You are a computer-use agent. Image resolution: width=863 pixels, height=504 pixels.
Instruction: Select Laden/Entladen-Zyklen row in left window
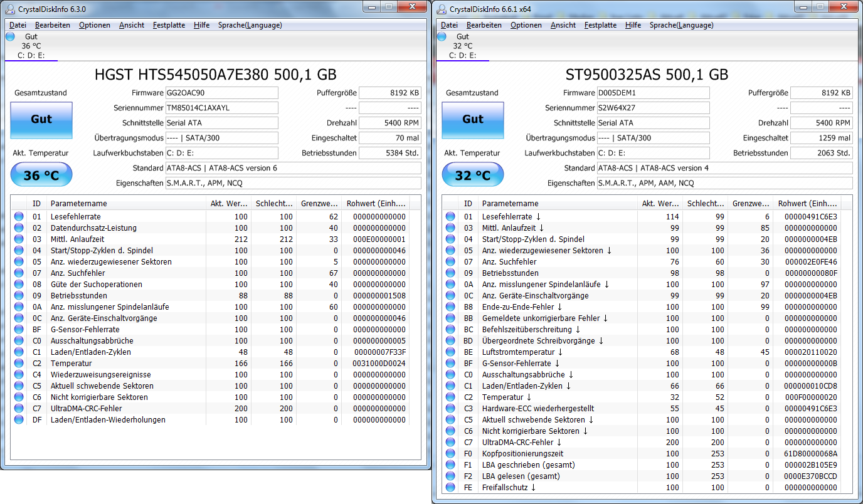click(211, 352)
